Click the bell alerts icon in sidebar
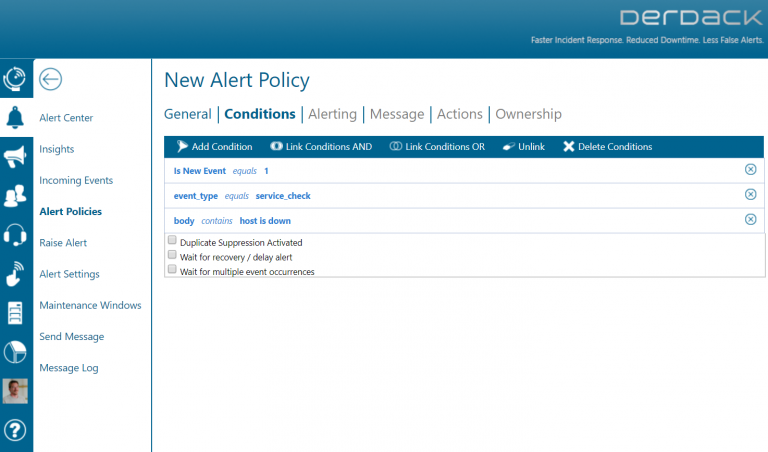This screenshot has width=768, height=452. (15, 118)
